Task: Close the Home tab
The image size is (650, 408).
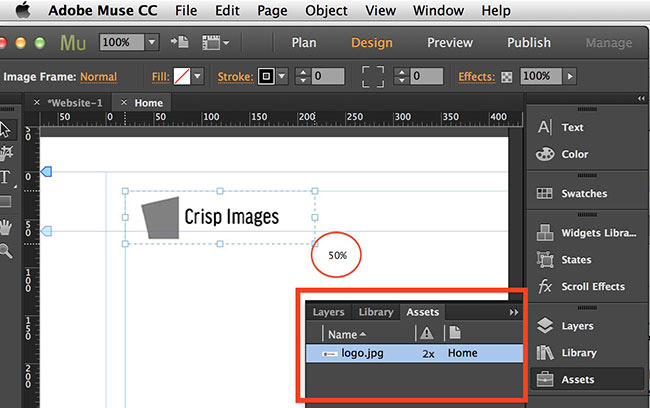Action: pos(124,102)
